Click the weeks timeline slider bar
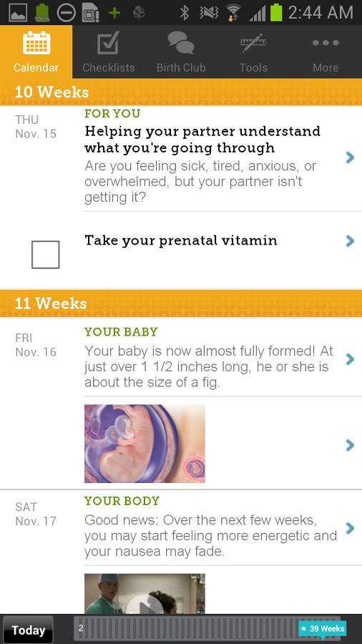This screenshot has width=362, height=644. click(x=207, y=628)
